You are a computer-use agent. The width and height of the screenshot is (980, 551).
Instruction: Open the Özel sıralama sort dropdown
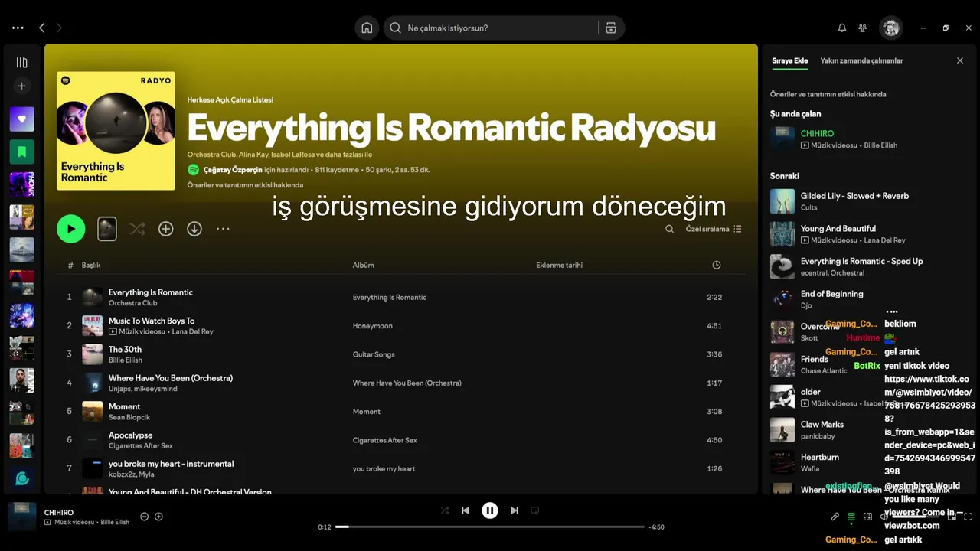click(x=714, y=229)
